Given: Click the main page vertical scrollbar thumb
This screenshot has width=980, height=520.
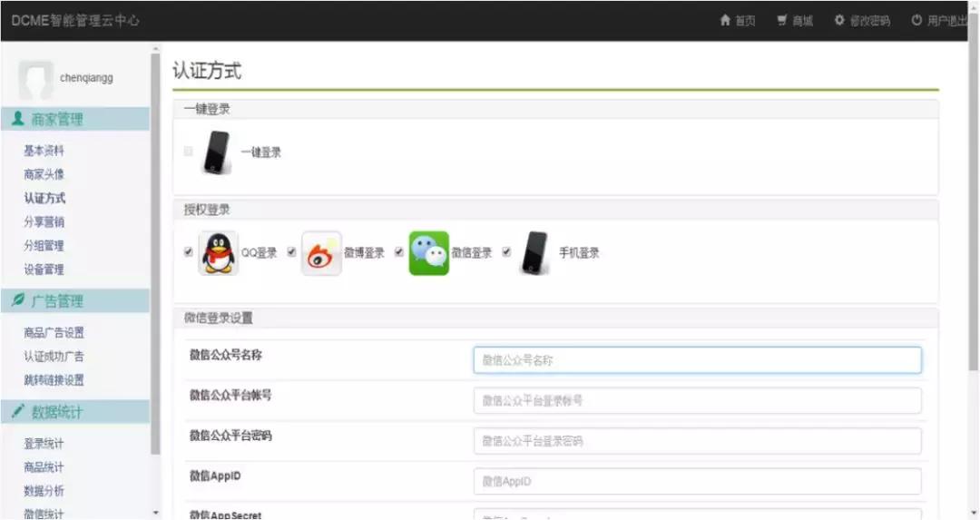Looking at the screenshot, I should click(x=974, y=191).
